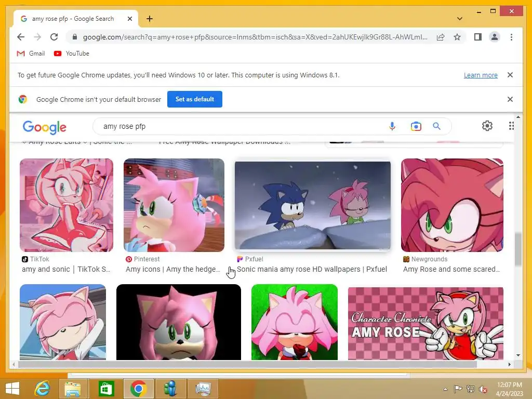Open the blue people taskbar app icon
The image size is (532, 399).
pyautogui.click(x=170, y=389)
